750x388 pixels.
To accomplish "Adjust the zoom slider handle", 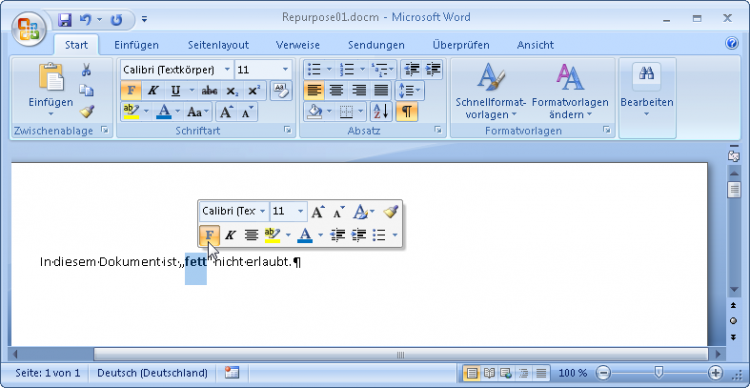I will pyautogui.click(x=659, y=372).
